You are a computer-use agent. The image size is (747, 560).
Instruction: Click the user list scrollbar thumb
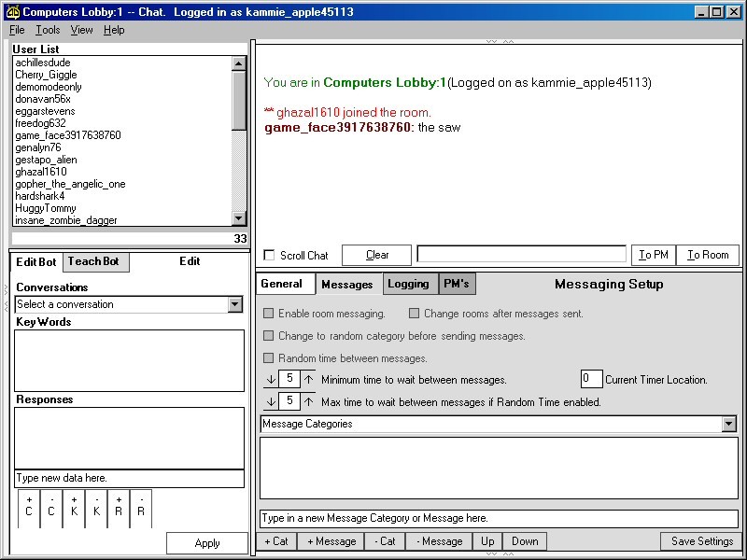[x=239, y=101]
